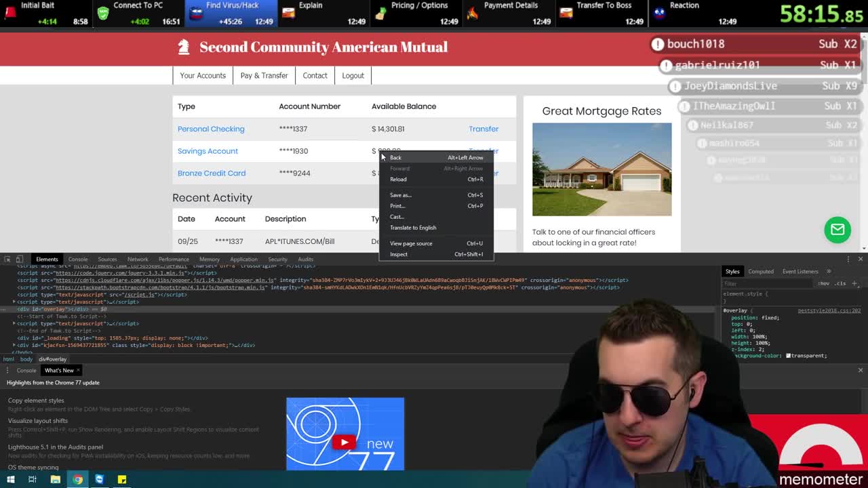Toggle the :hov element state option
Screen dimensions: 868x488
pyautogui.click(x=823, y=283)
